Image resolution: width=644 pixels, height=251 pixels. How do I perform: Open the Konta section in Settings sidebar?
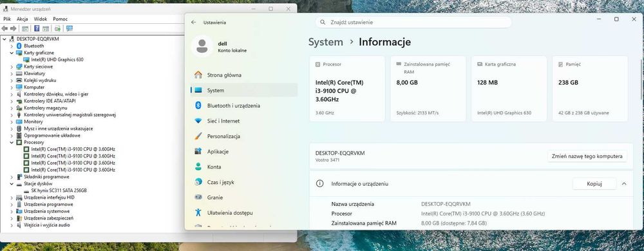(244, 166)
